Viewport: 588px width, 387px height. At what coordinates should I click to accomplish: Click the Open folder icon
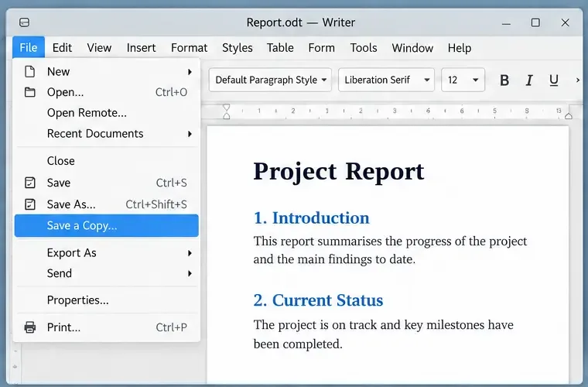[29, 92]
